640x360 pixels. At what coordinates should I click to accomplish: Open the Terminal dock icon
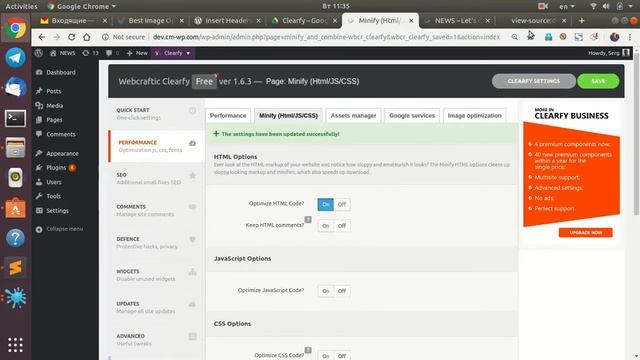point(16,118)
